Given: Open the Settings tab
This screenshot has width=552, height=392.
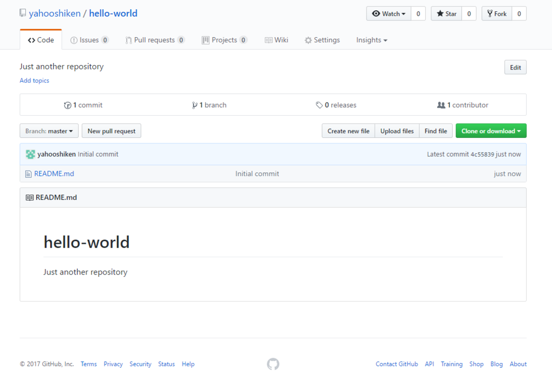Looking at the screenshot, I should pos(322,40).
